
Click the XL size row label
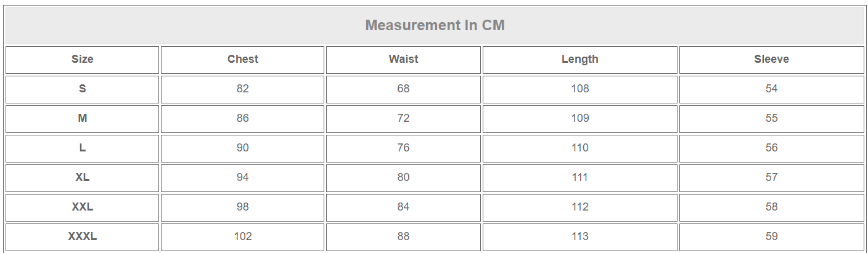click(82, 177)
